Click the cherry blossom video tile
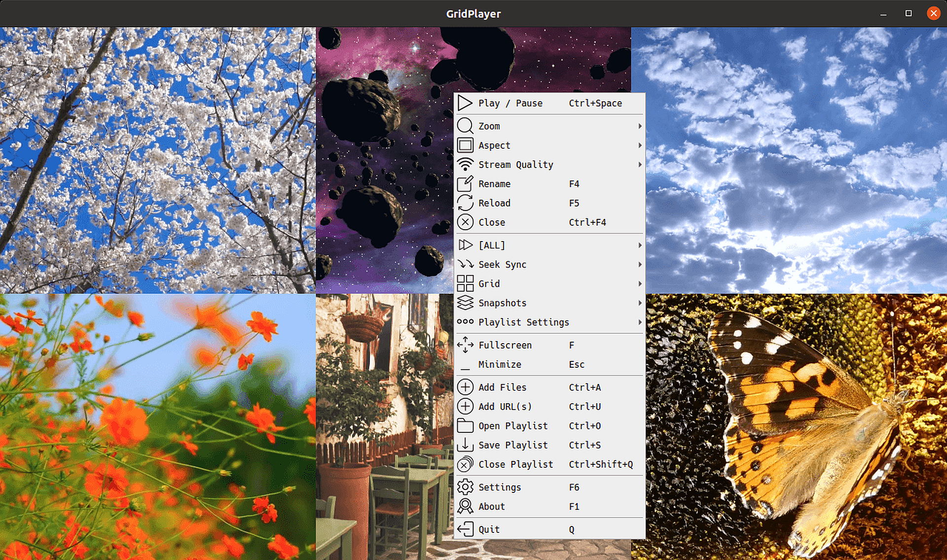 coord(158,160)
